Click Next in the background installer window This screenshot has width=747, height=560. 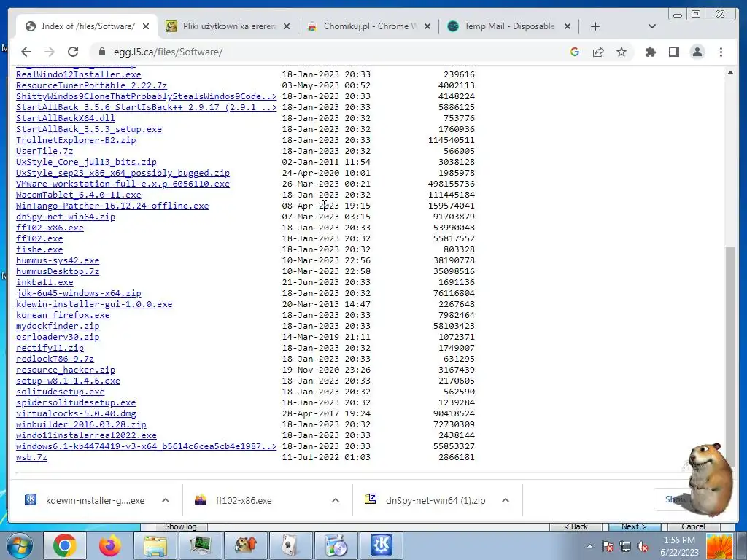point(634,526)
